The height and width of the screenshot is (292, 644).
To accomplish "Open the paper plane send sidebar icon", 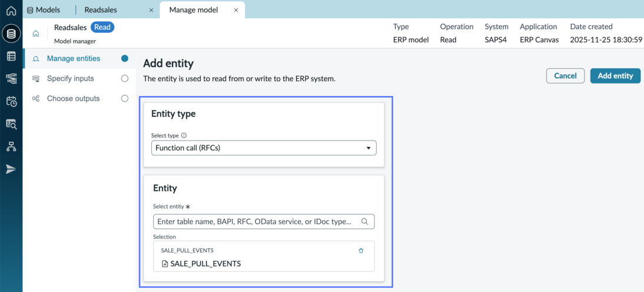I will point(11,169).
